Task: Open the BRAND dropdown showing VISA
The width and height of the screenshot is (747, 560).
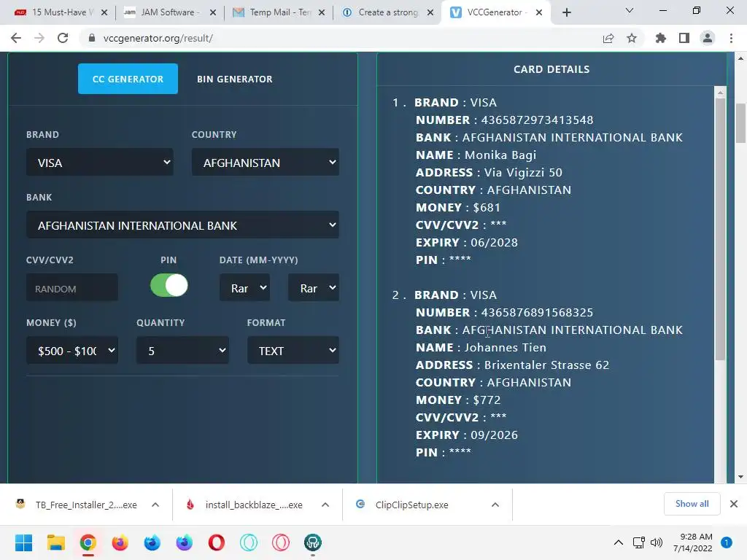Action: click(x=99, y=163)
